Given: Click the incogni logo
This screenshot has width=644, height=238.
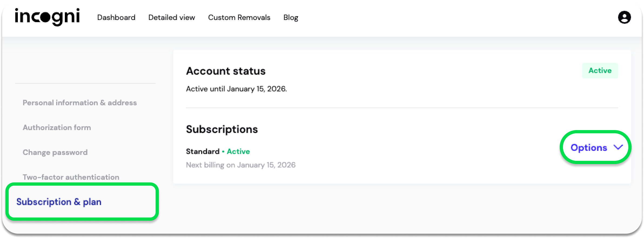Looking at the screenshot, I should tap(47, 17).
